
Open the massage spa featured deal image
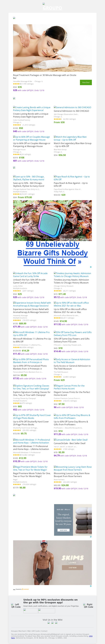click(52, 48)
